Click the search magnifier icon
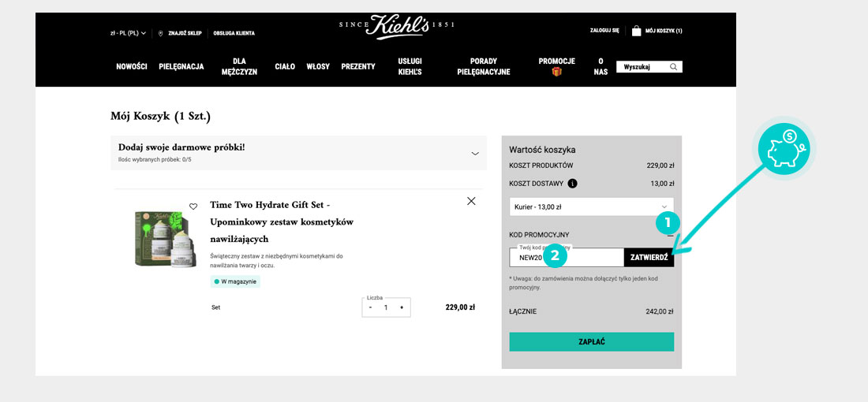The image size is (868, 402). click(x=673, y=67)
